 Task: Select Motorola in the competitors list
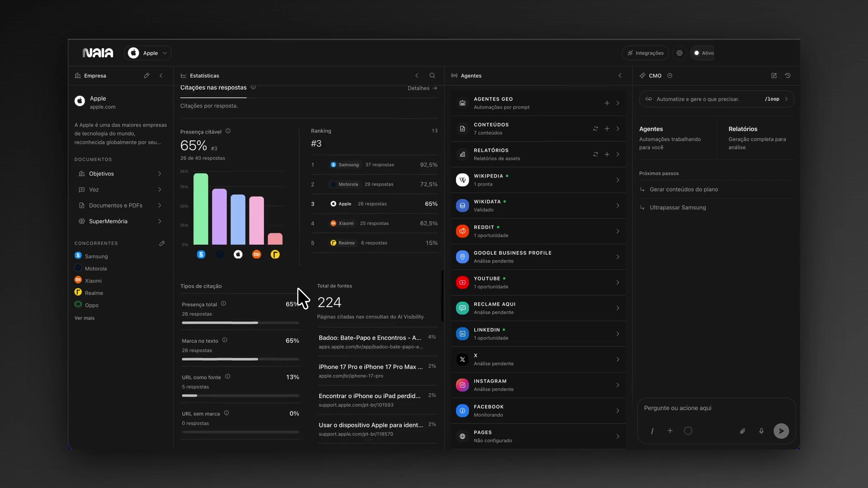point(91,268)
